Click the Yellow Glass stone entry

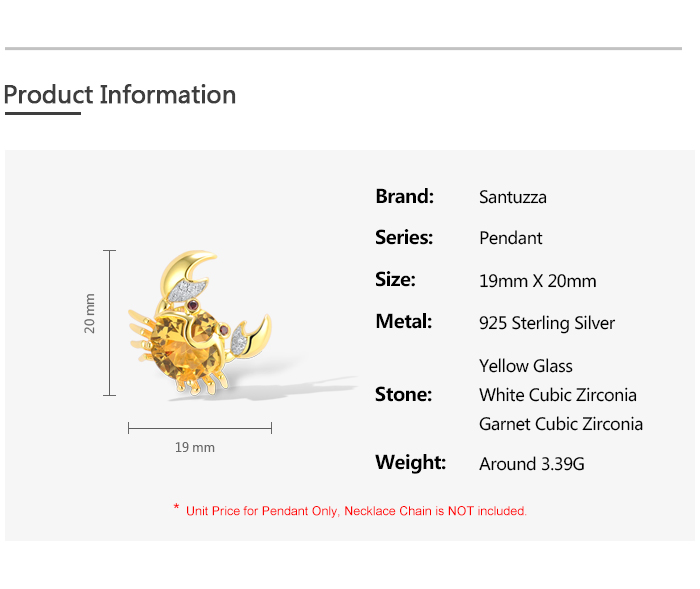526,366
